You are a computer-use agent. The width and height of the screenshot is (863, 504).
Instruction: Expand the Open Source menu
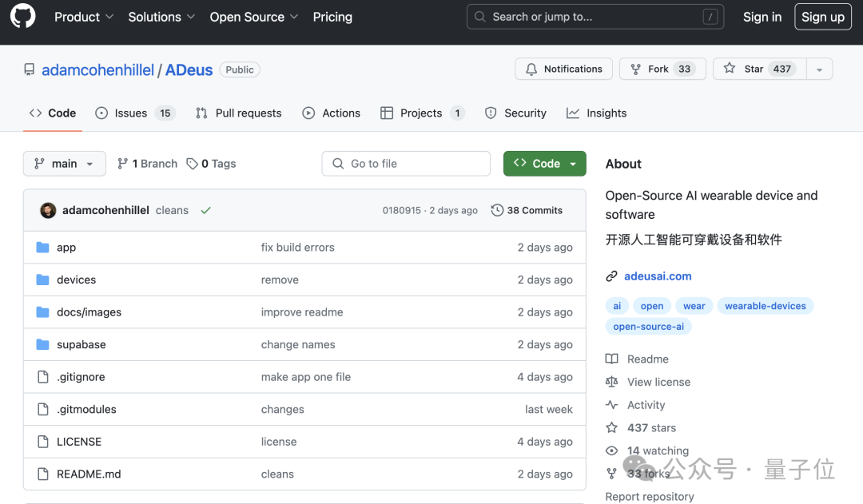tap(254, 17)
